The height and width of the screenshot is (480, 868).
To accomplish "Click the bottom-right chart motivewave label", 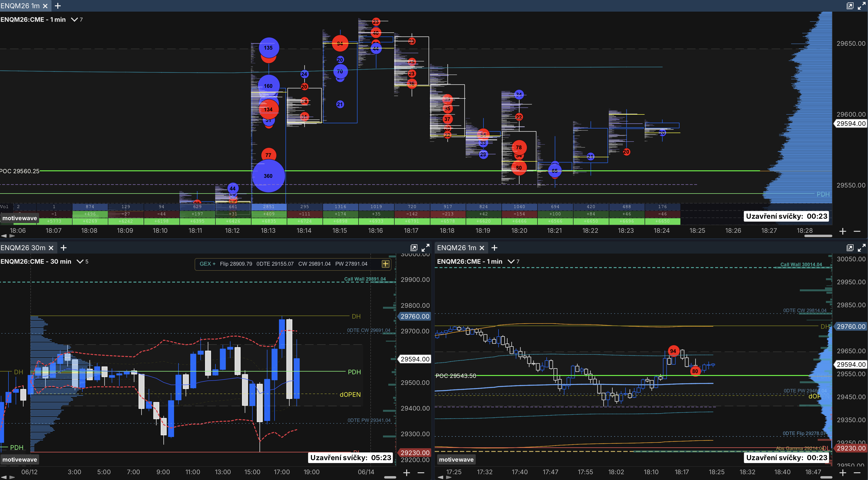I will pos(456,459).
